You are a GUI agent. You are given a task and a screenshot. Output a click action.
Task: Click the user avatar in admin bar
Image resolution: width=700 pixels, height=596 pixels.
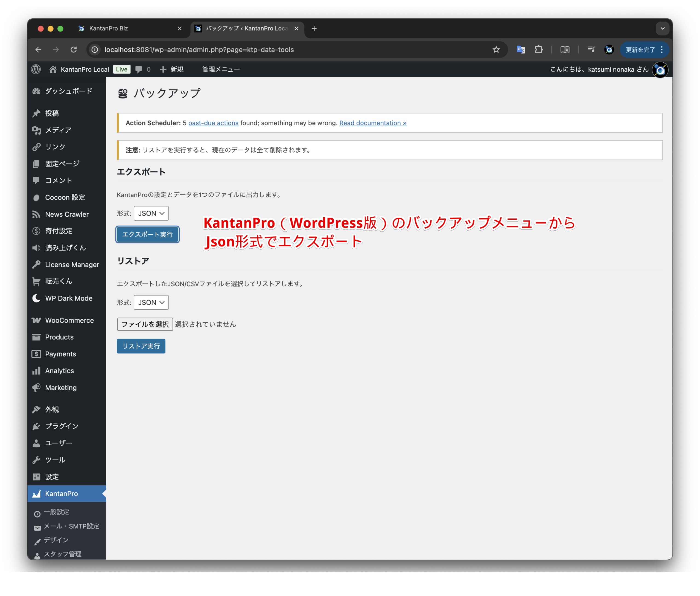[660, 70]
